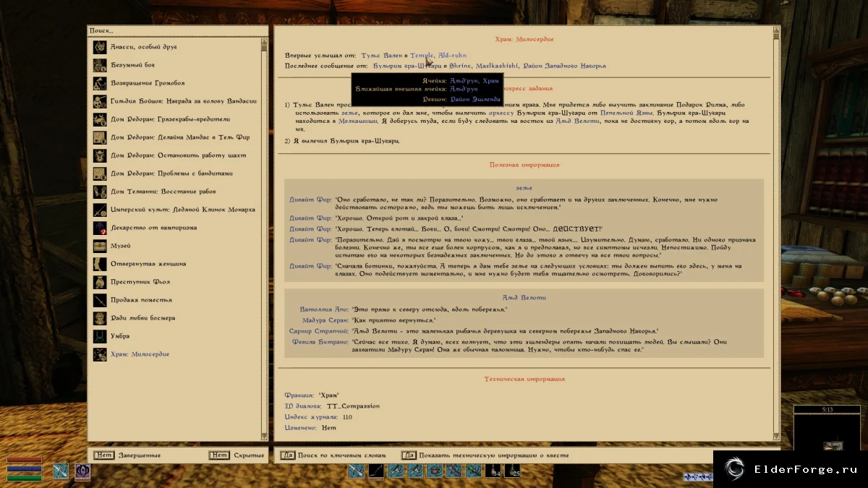This screenshot has height=488, width=868.
Task: Click the icon for Остановить работу шахт
Action: tap(100, 155)
